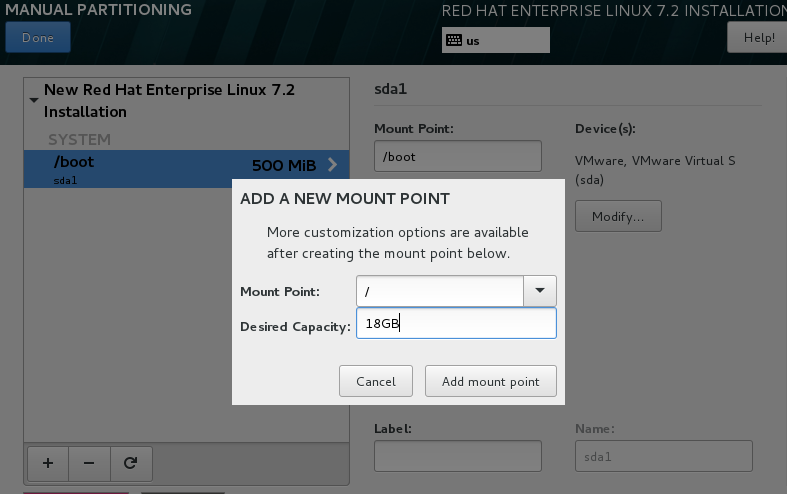Open the Mount Point dropdown arrow in dialog
Screen dimensions: 787x494
click(540, 291)
